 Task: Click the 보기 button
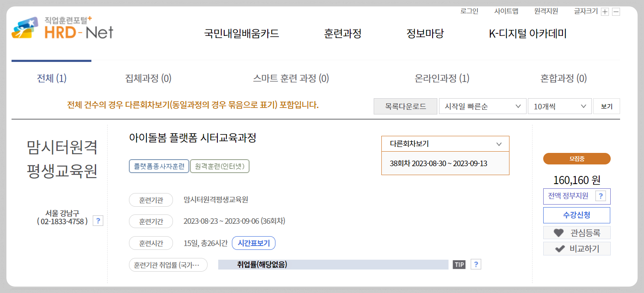606,106
